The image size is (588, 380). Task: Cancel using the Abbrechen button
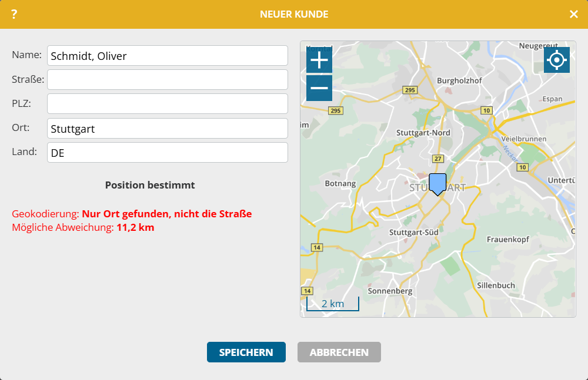pos(339,352)
